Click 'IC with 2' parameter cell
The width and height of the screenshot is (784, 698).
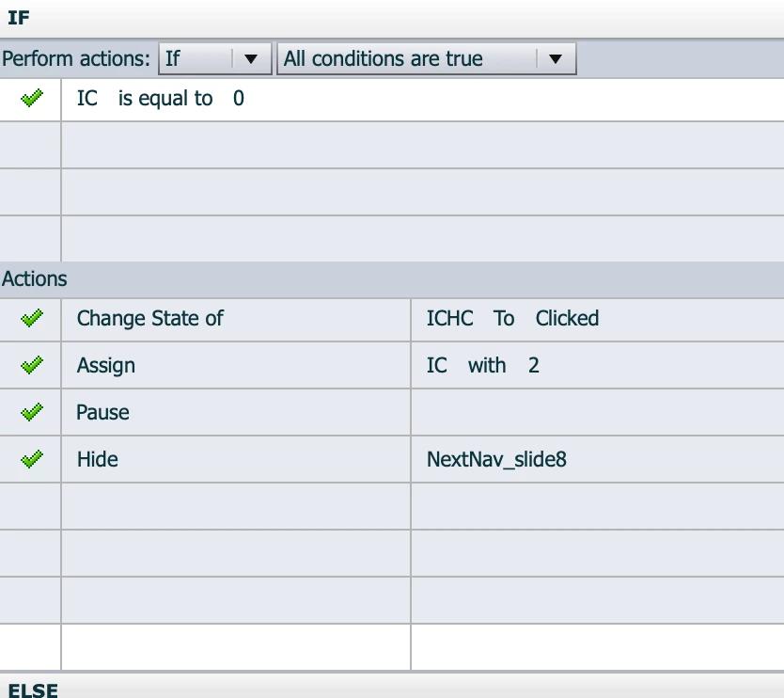(598, 365)
